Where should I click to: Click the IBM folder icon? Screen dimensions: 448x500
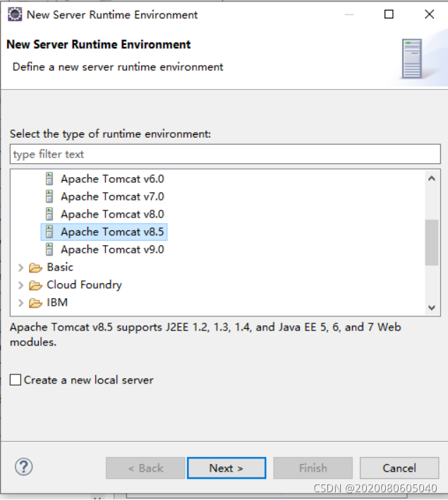(35, 303)
